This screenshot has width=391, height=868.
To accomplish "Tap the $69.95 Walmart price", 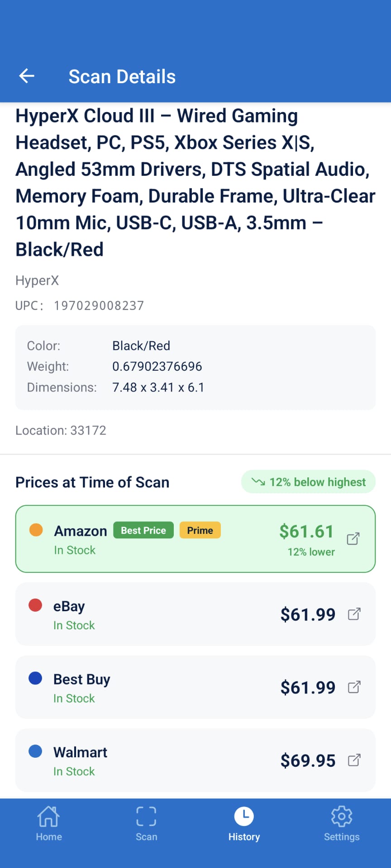I will pyautogui.click(x=308, y=760).
